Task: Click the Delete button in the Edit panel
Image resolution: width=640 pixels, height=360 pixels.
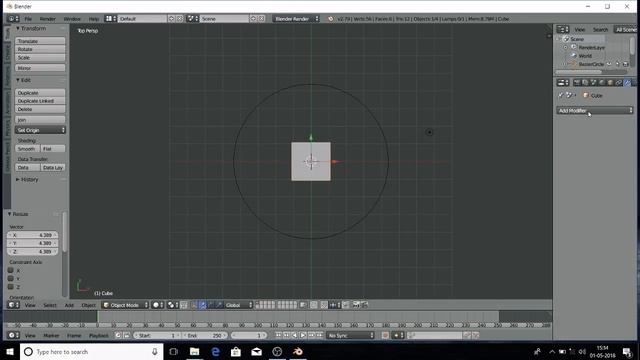Action: (x=40, y=109)
